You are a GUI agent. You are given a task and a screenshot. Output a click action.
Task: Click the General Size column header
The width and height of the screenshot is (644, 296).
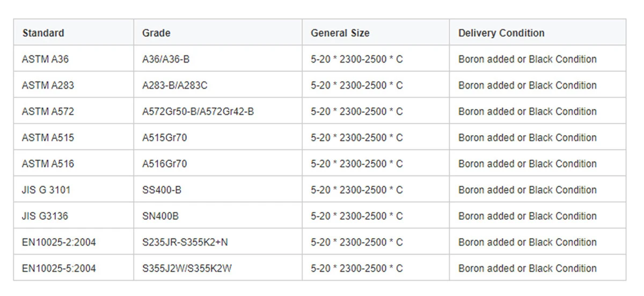376,33
